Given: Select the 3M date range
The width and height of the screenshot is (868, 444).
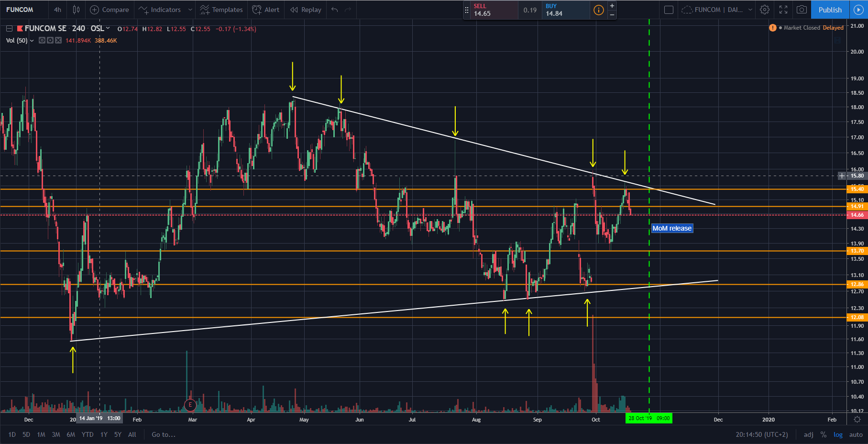Looking at the screenshot, I should (x=56, y=434).
